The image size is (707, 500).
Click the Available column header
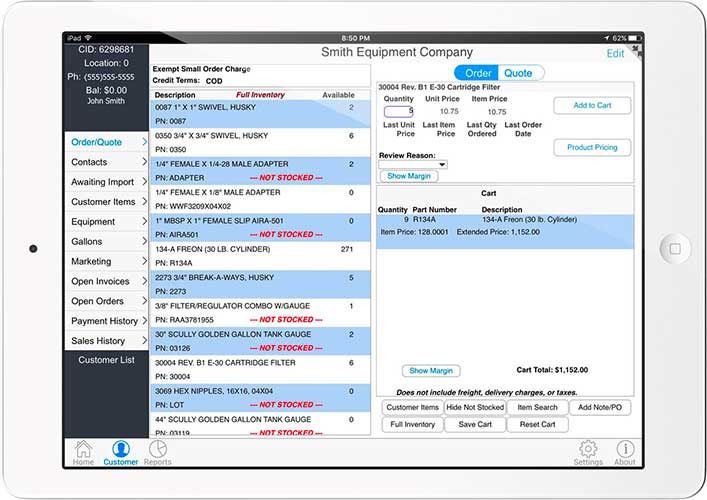click(x=338, y=95)
